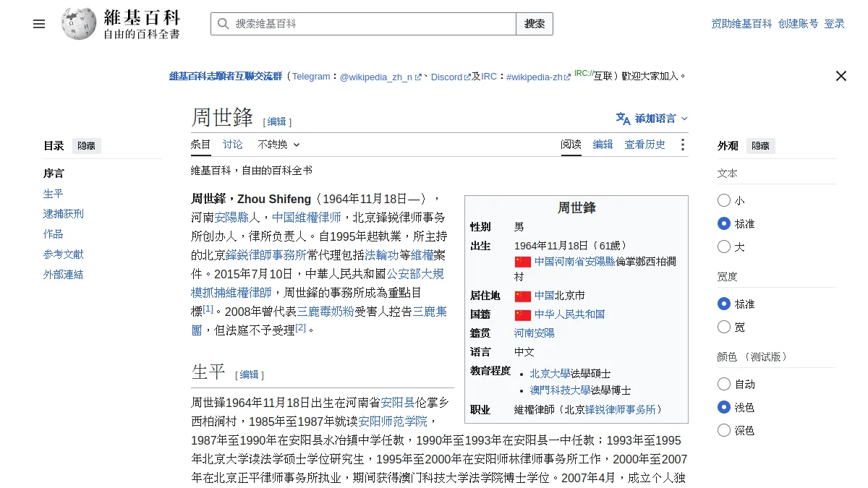Open 创建账号 link
This screenshot has width=868, height=488.
[798, 24]
